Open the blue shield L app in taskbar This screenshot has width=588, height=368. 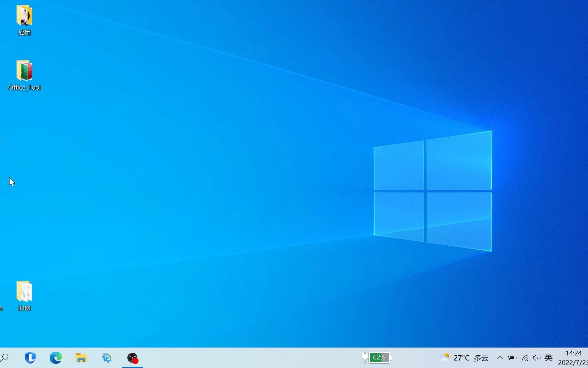tap(30, 358)
